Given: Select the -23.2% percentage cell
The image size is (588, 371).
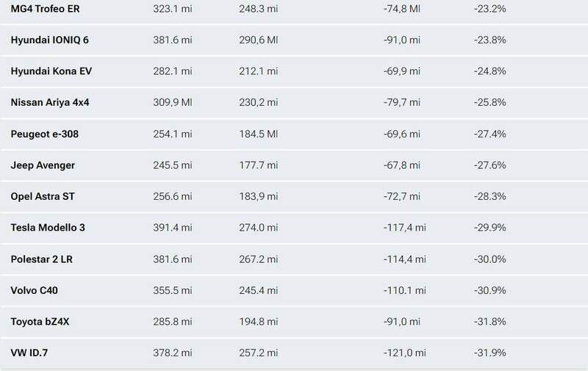Looking at the screenshot, I should coord(490,10).
